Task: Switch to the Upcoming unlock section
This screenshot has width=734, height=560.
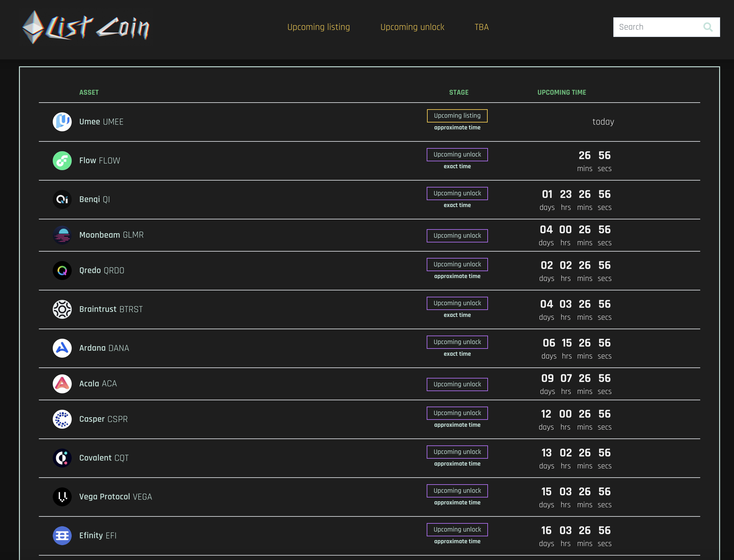Action: [412, 27]
